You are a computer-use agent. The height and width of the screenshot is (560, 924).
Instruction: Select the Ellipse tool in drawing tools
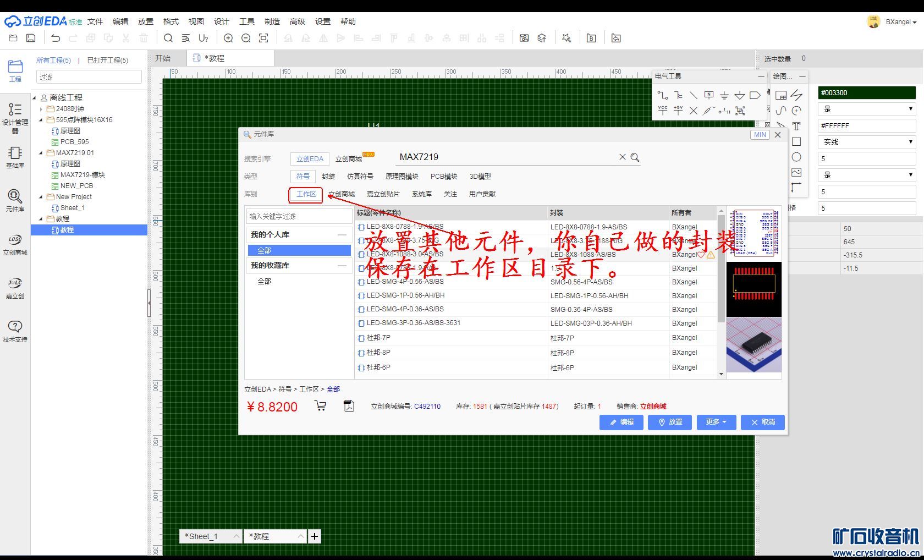[x=796, y=157]
